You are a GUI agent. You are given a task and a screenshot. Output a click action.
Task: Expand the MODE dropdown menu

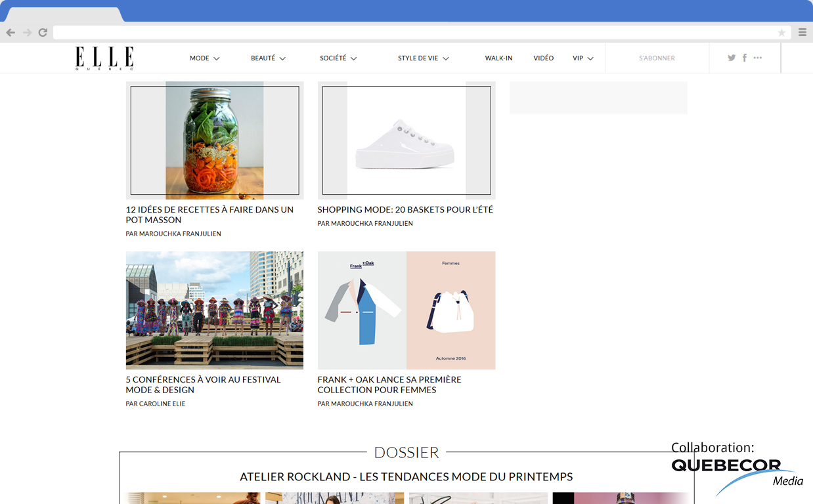[204, 58]
